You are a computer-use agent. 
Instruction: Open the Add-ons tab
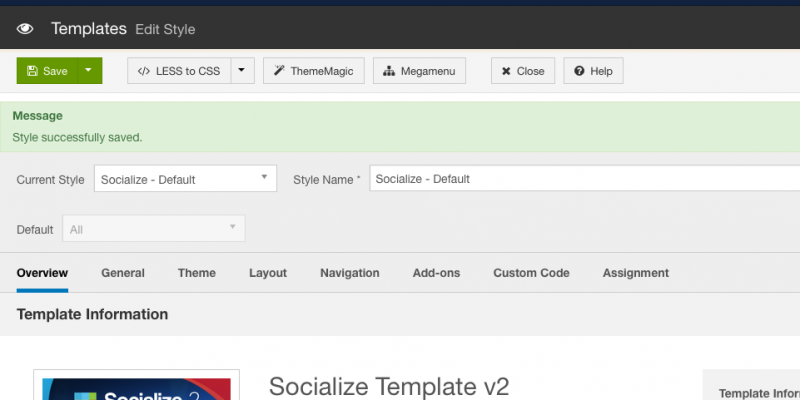point(436,273)
